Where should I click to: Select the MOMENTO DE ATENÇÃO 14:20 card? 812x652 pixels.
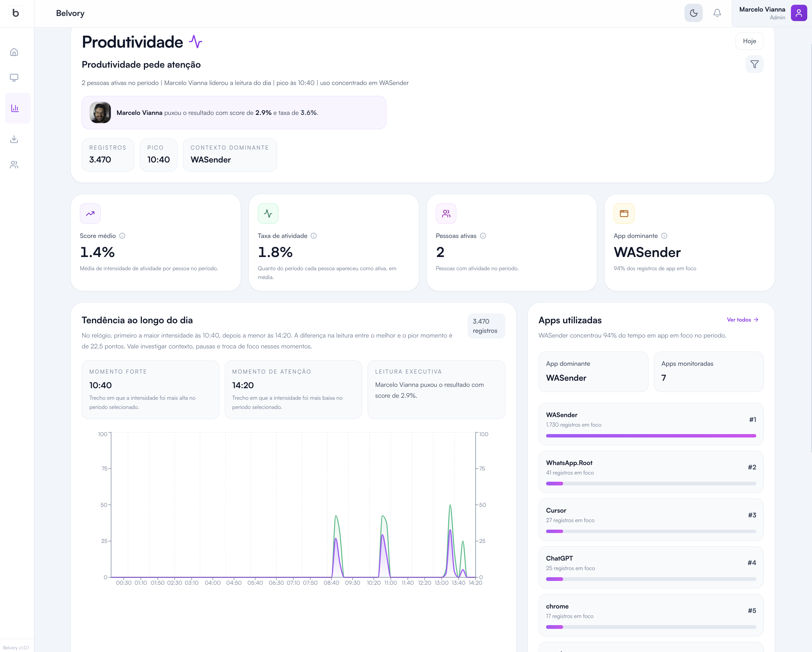pyautogui.click(x=293, y=390)
